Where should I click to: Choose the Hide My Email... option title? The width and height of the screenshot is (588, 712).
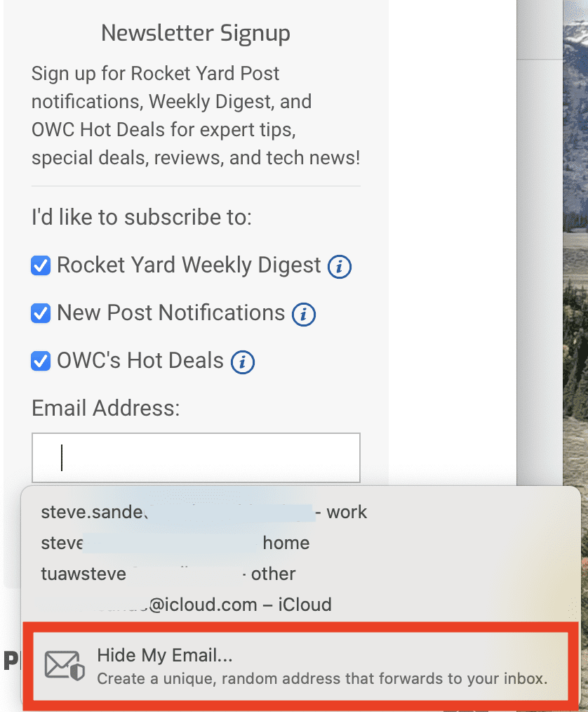click(165, 656)
